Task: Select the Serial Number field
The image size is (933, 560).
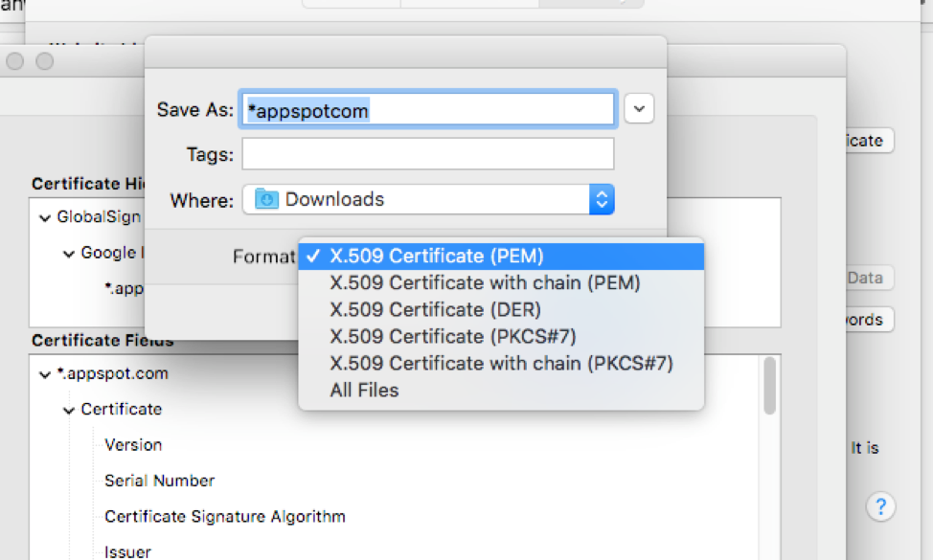Action: (159, 481)
